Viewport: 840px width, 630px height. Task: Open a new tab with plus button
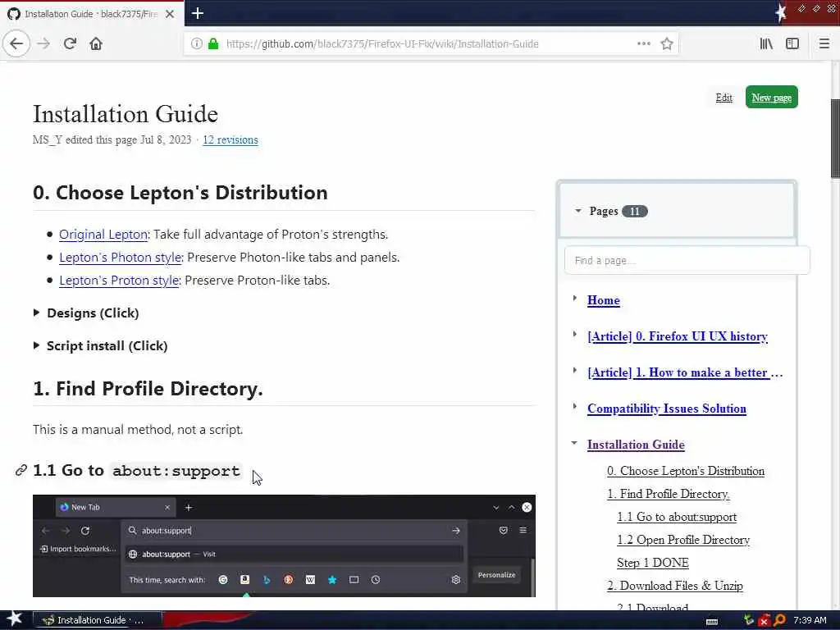(197, 13)
